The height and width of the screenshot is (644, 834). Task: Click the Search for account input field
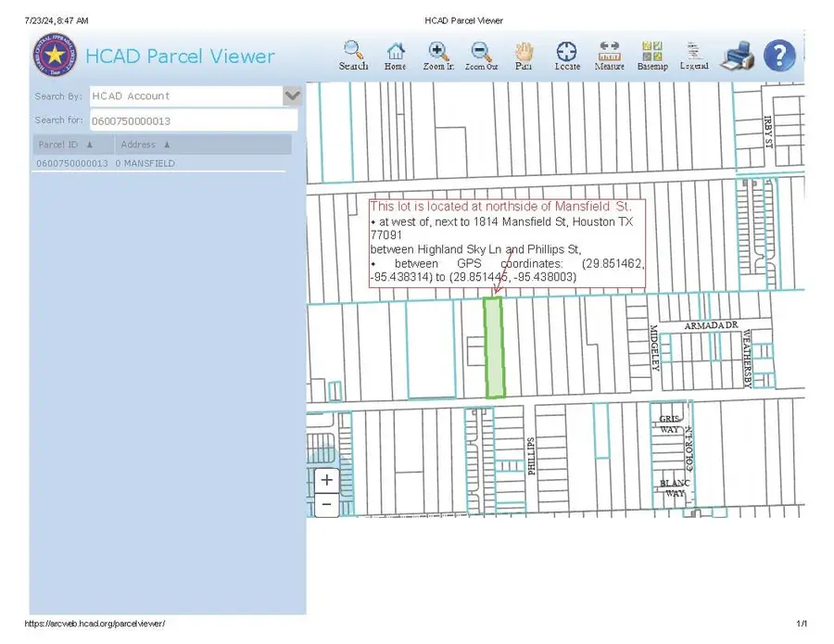click(x=193, y=120)
